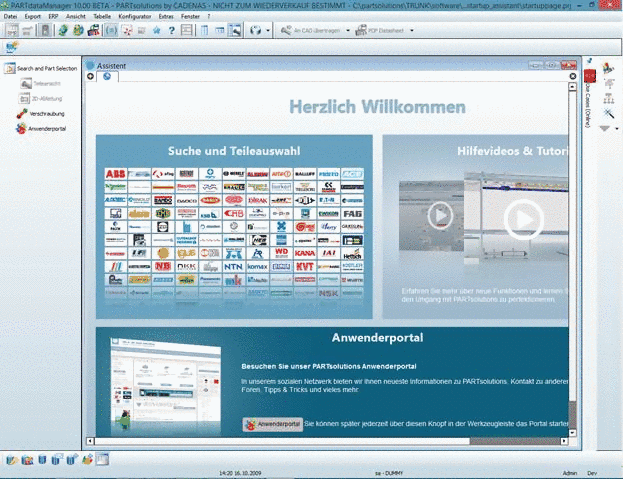The height and width of the screenshot is (479, 623).
Task: Select the globe browser tab in Assistent
Action: (x=107, y=76)
